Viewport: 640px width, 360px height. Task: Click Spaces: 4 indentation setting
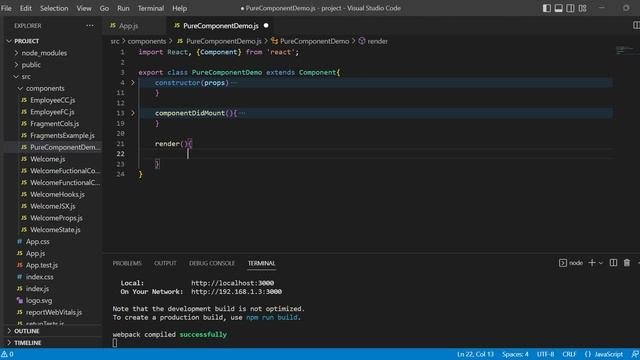pyautogui.click(x=515, y=354)
